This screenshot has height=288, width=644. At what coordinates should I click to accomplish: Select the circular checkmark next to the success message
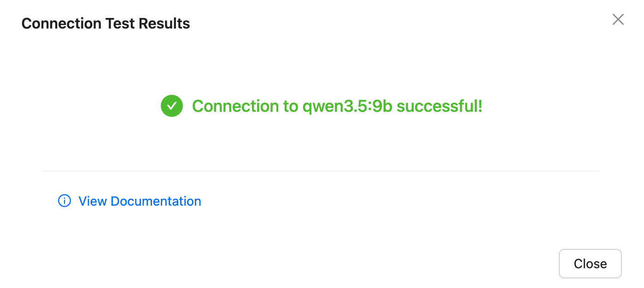(x=172, y=106)
